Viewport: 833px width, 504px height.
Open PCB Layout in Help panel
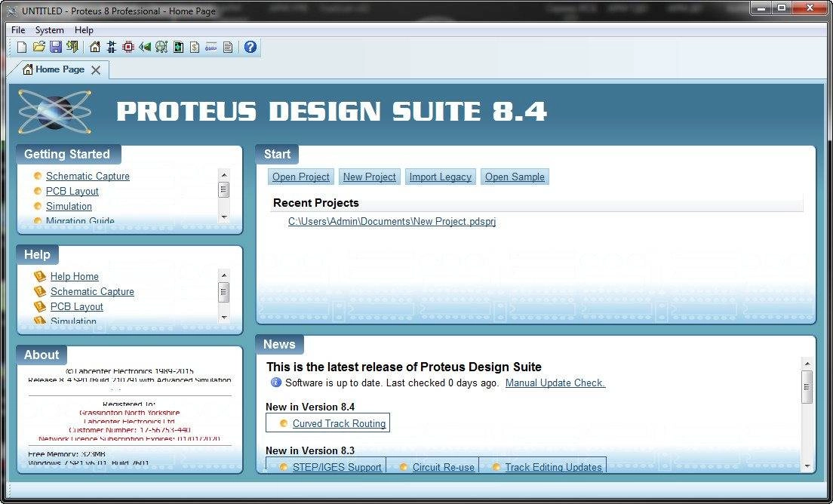pos(76,306)
